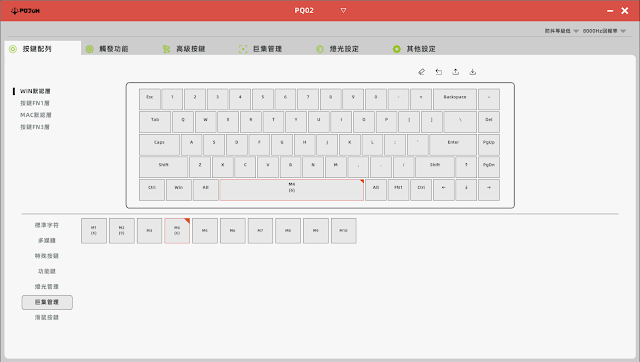Choose the M10 macro tile

[x=344, y=231]
